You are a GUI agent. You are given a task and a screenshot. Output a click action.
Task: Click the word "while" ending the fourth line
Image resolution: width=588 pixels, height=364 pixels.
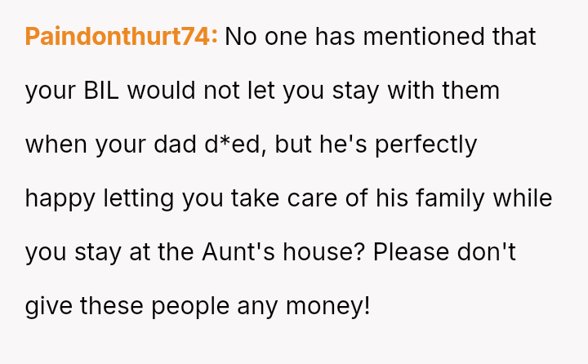point(523,198)
